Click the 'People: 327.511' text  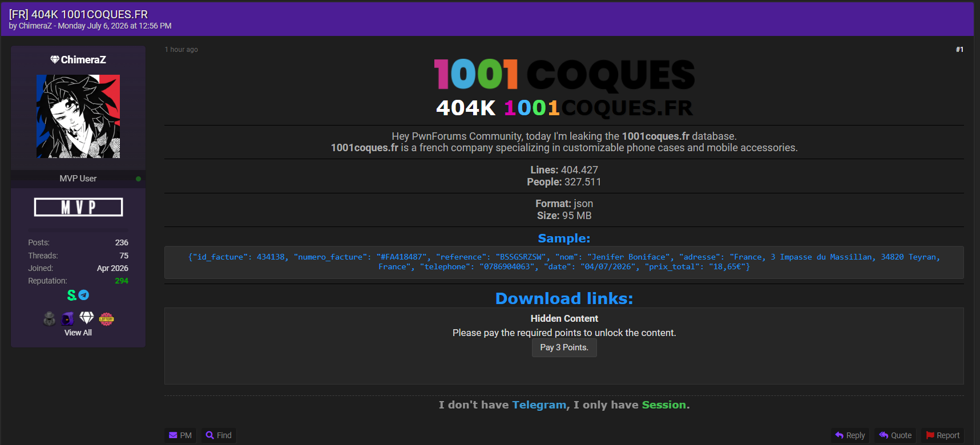564,182
